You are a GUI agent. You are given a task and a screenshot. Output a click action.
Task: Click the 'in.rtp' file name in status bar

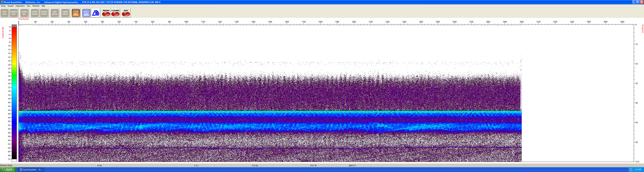(99, 165)
